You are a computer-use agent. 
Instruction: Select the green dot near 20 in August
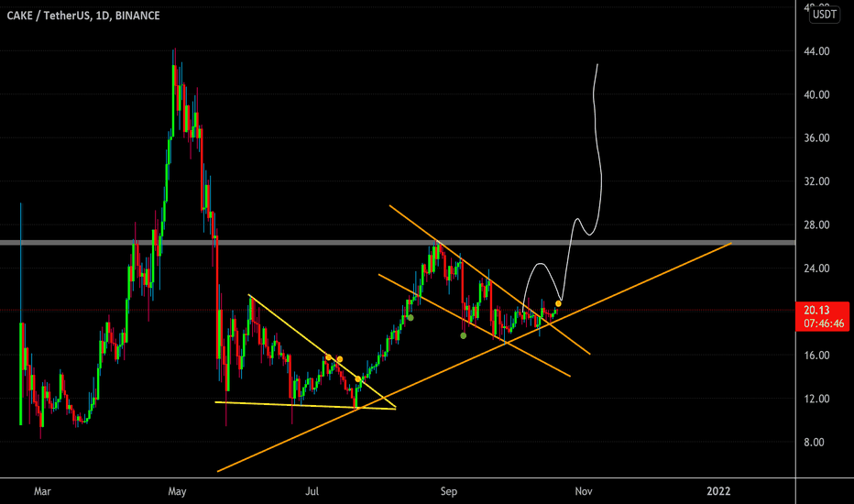pos(411,318)
